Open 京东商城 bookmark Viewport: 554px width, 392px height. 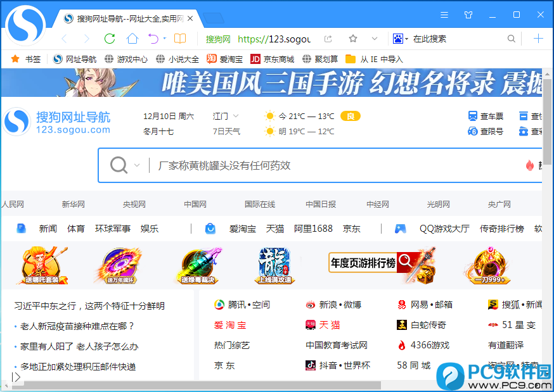(272, 59)
